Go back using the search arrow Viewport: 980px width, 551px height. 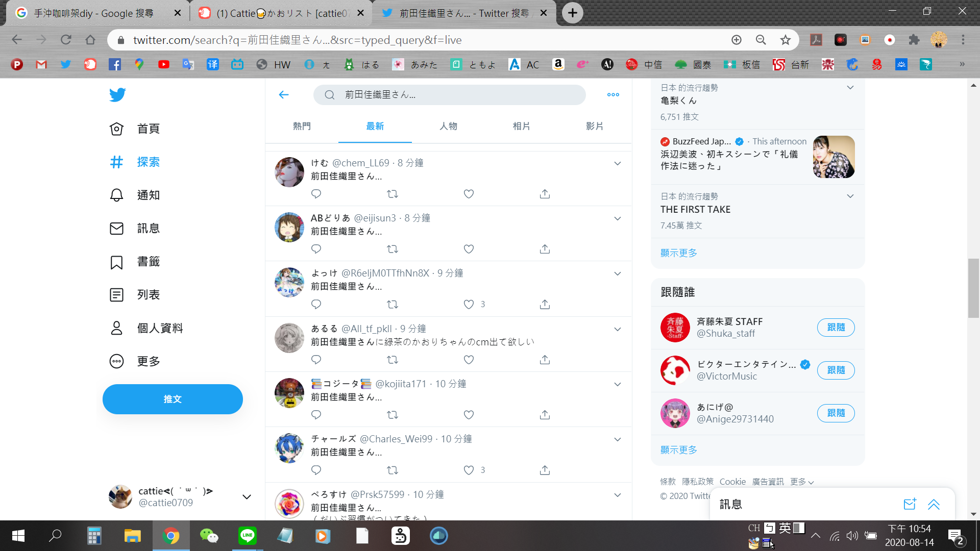click(284, 94)
